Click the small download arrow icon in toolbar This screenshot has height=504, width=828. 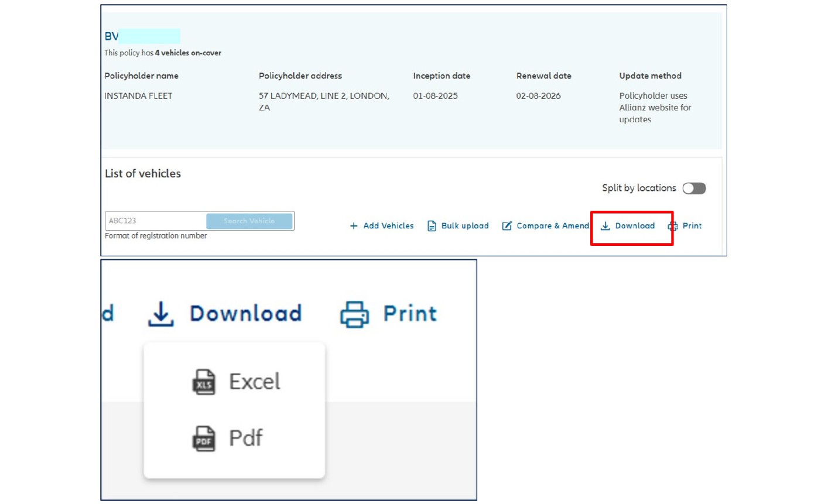[605, 226]
